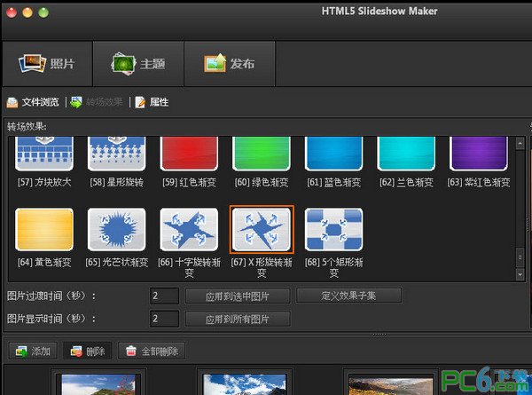Open the 照片 tab
This screenshot has width=532, height=395.
[x=48, y=64]
